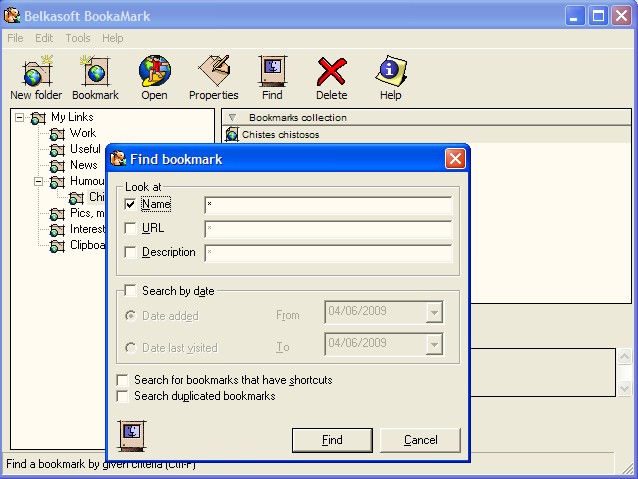Select the Work folder label
The width and height of the screenshot is (638, 479).
tap(83, 133)
